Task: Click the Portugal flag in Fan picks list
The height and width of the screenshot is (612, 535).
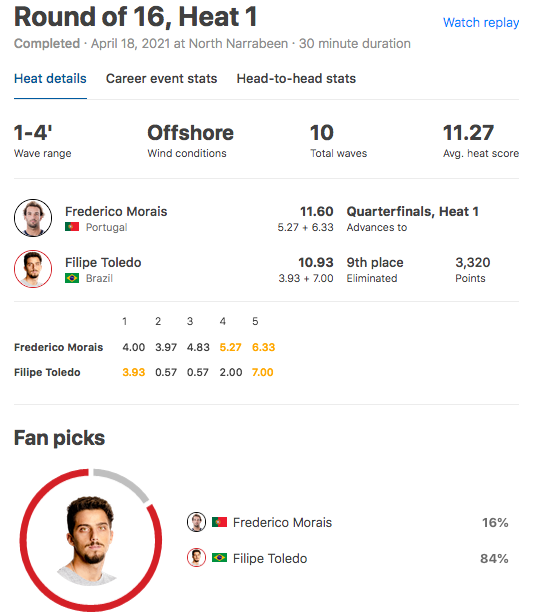Action: pos(219,522)
